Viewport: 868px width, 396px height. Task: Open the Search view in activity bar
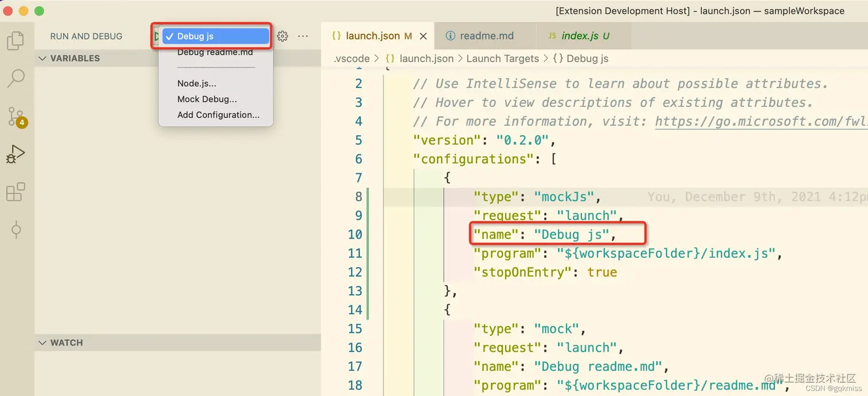coord(15,78)
